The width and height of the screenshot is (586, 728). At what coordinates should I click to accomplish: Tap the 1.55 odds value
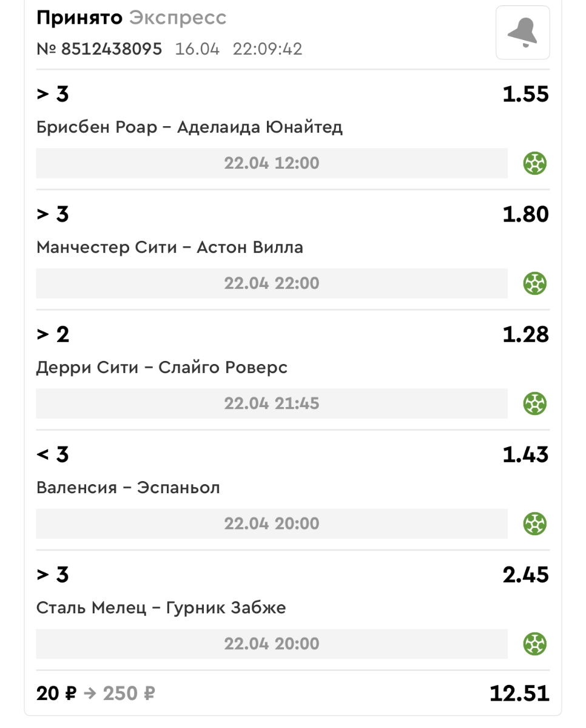click(525, 95)
